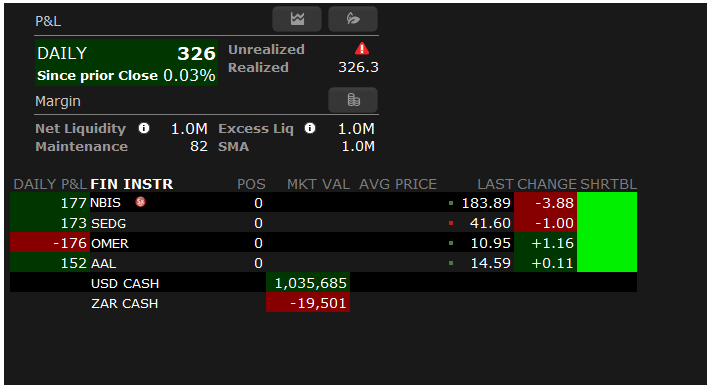Click the green shortable cell for OMER
Image resolution: width=707 pixels, height=387 pixels.
(607, 242)
